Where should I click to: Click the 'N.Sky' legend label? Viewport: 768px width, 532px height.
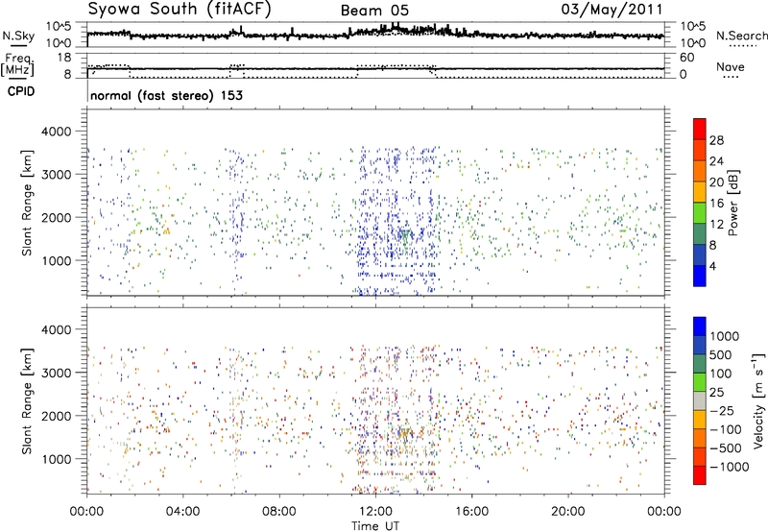pos(18,36)
